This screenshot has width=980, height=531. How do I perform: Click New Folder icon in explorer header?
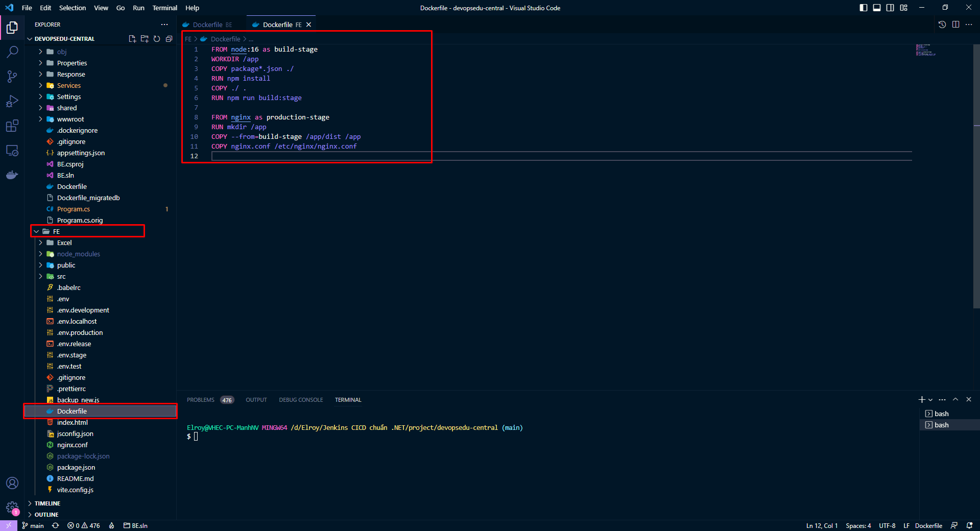[145, 39]
